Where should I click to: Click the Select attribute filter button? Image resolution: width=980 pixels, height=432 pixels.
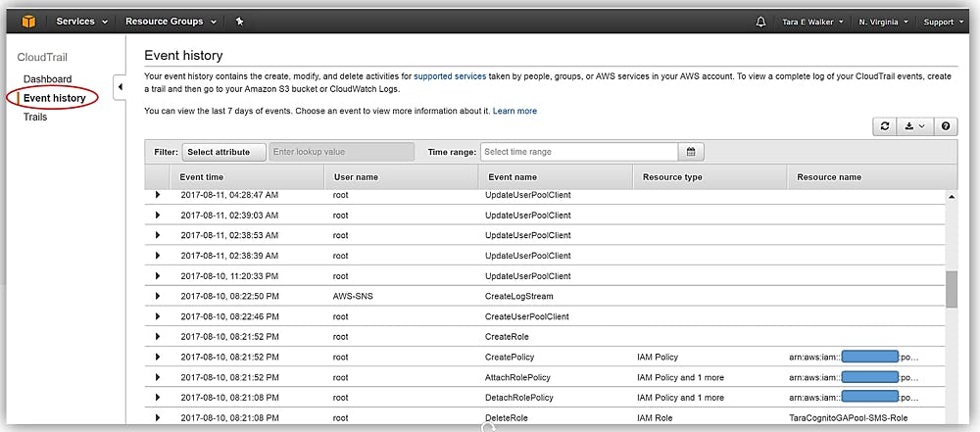pos(223,152)
